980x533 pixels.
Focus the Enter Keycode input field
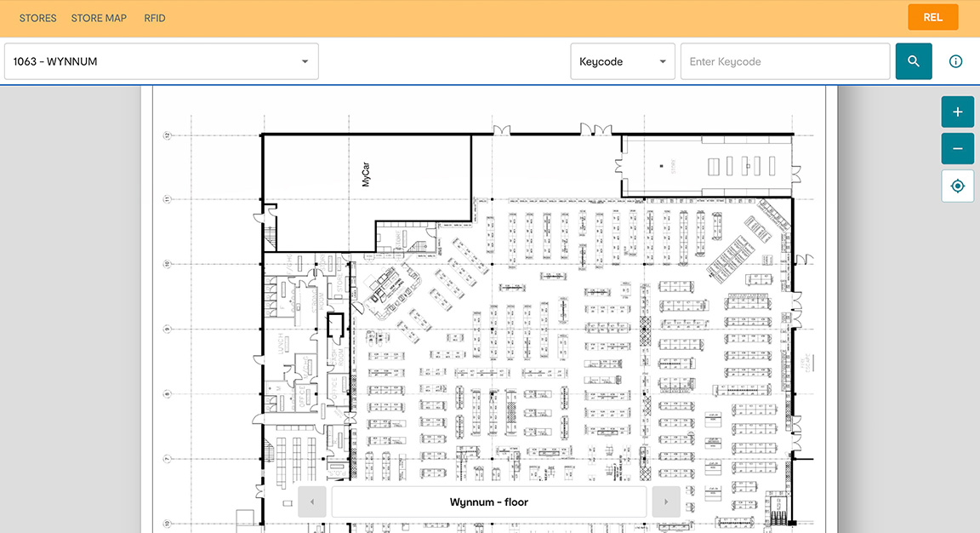[x=784, y=61]
